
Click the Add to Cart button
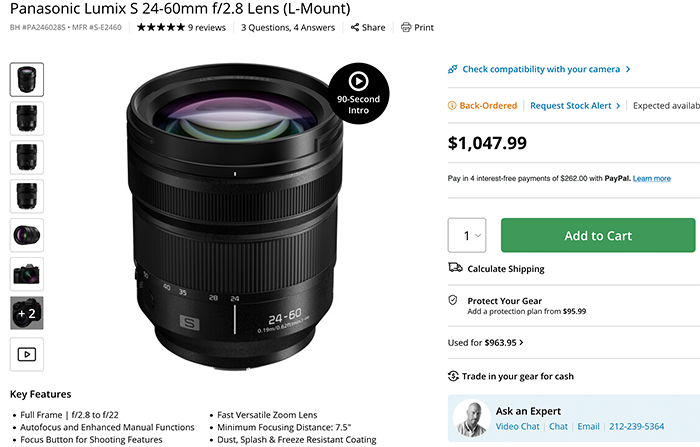tap(598, 235)
